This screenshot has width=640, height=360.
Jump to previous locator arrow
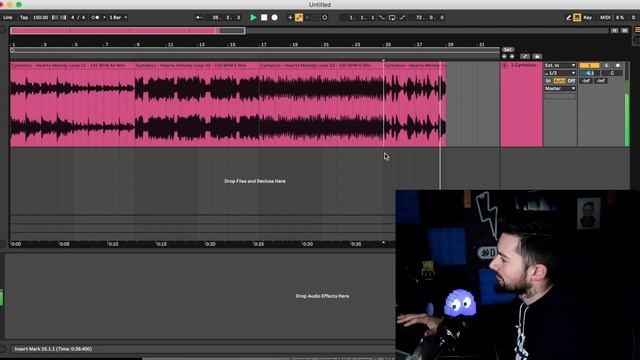tap(504, 56)
